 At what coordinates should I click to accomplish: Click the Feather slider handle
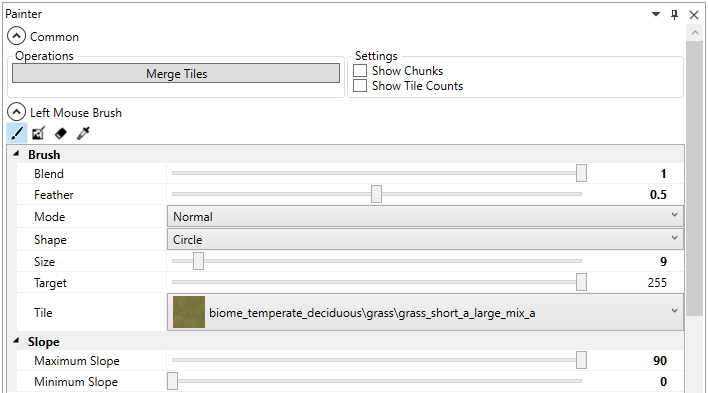click(376, 194)
